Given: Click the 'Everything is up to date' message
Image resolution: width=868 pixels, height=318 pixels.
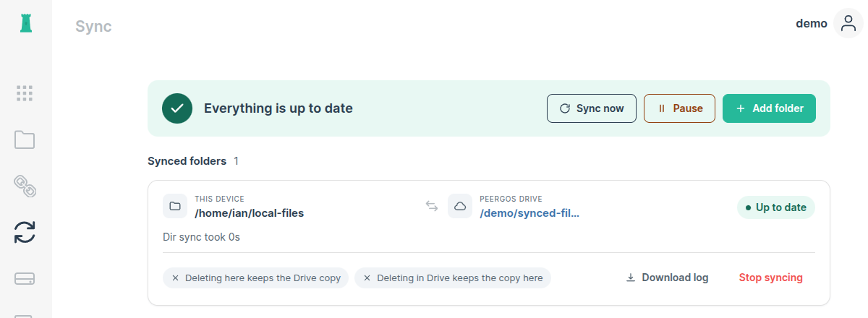Looking at the screenshot, I should tap(278, 108).
